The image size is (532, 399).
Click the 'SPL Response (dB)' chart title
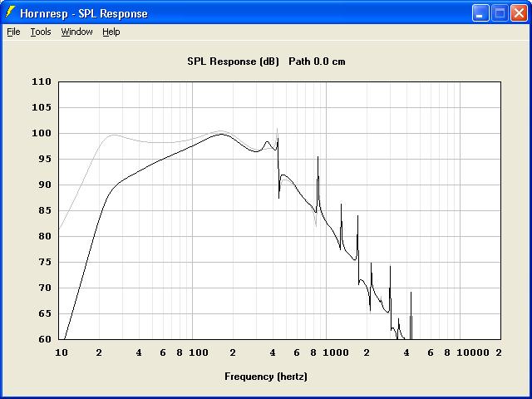point(233,62)
